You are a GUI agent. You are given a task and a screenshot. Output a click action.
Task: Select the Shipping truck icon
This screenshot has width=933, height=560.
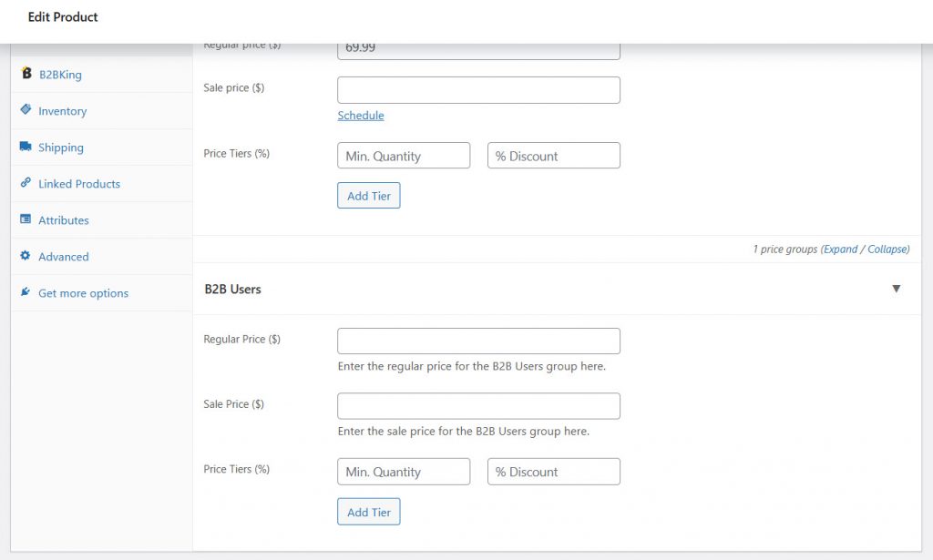[26, 147]
